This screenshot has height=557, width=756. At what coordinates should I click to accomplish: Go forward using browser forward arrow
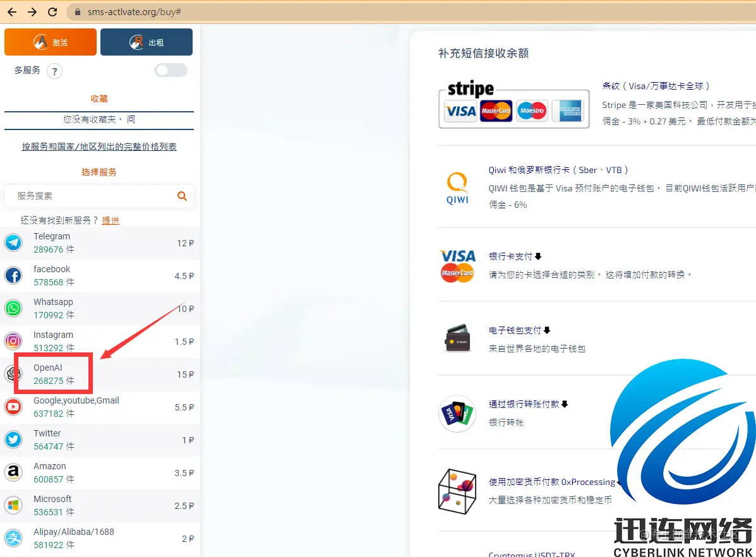pyautogui.click(x=32, y=12)
